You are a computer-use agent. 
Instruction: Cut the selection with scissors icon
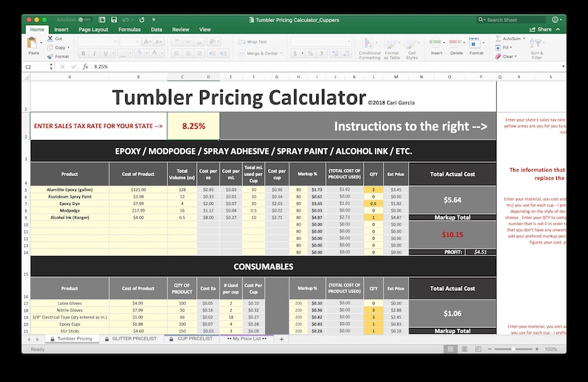(x=50, y=38)
